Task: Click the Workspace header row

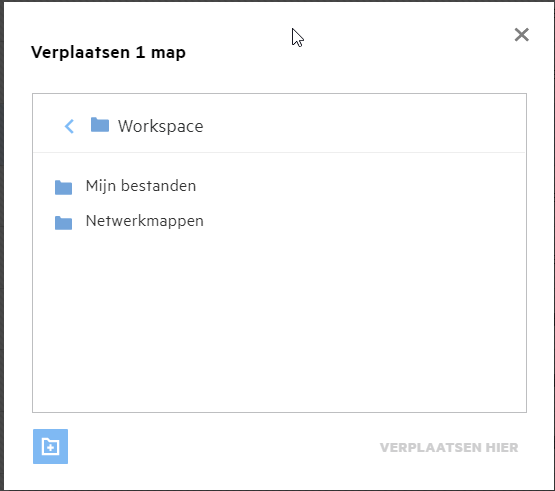Action: coord(279,124)
